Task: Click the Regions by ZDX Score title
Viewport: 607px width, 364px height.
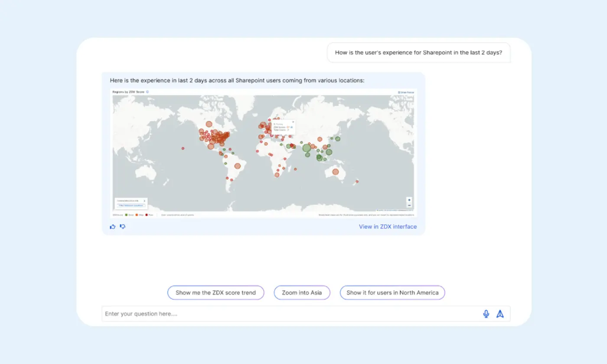Action: [x=129, y=92]
